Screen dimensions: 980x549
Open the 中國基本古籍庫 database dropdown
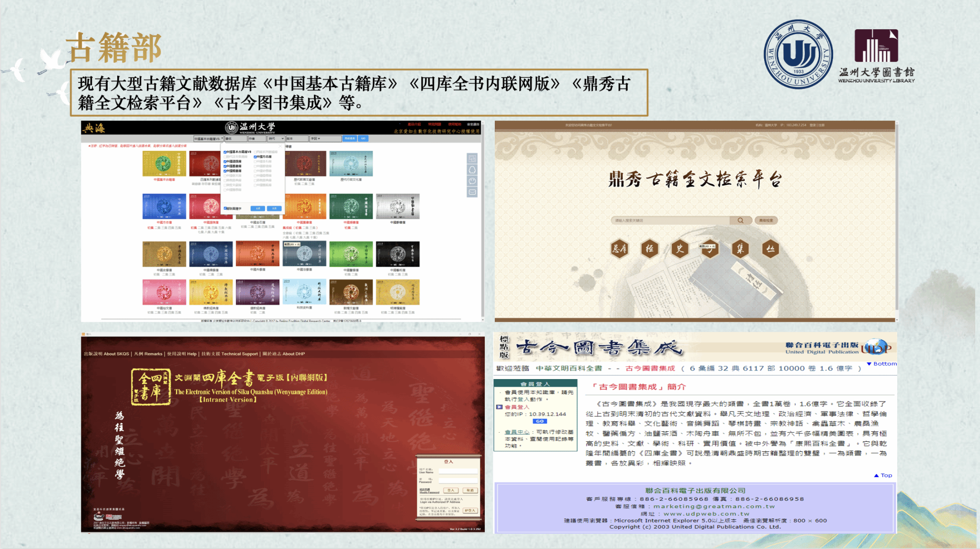pyautogui.click(x=208, y=138)
